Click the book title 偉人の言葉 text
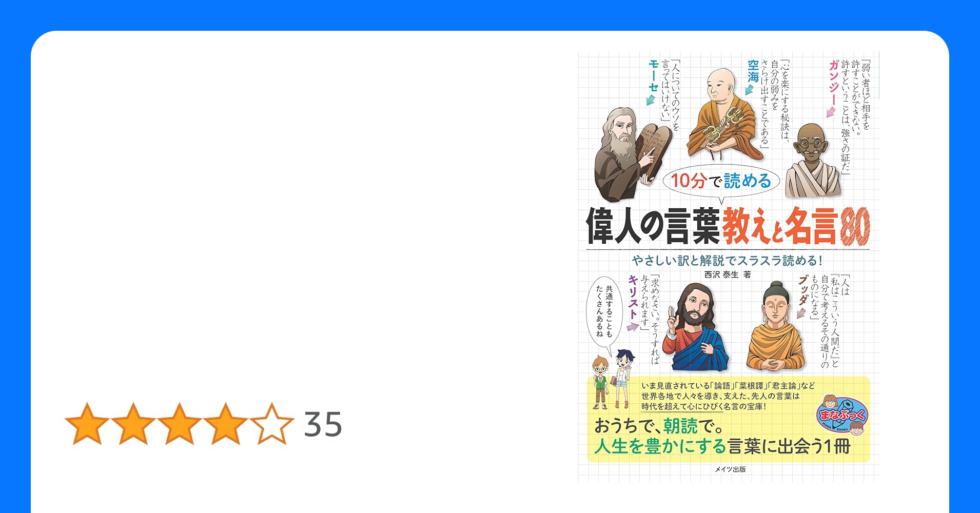The height and width of the screenshot is (513, 980). pyautogui.click(x=653, y=226)
